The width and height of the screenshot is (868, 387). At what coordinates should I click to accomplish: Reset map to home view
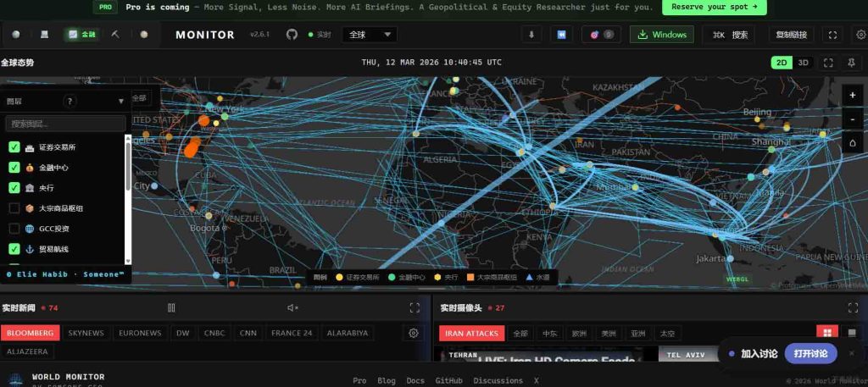pos(852,143)
